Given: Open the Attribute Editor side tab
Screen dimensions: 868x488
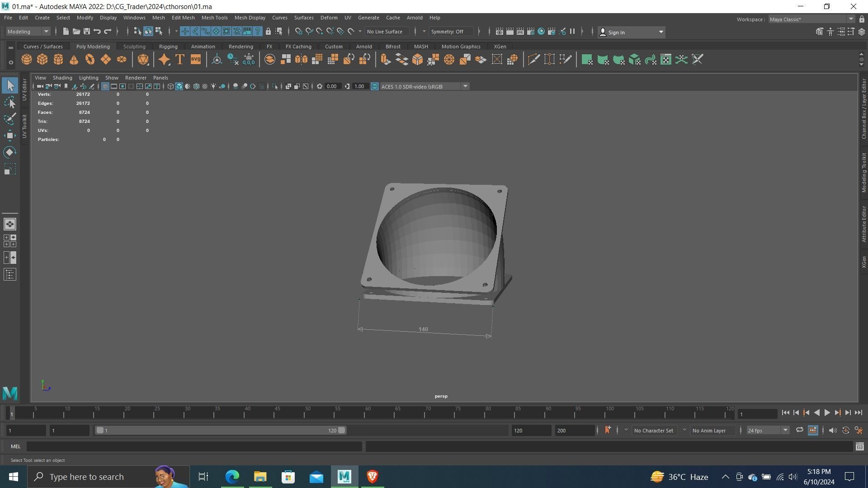Looking at the screenshot, I should point(863,224).
